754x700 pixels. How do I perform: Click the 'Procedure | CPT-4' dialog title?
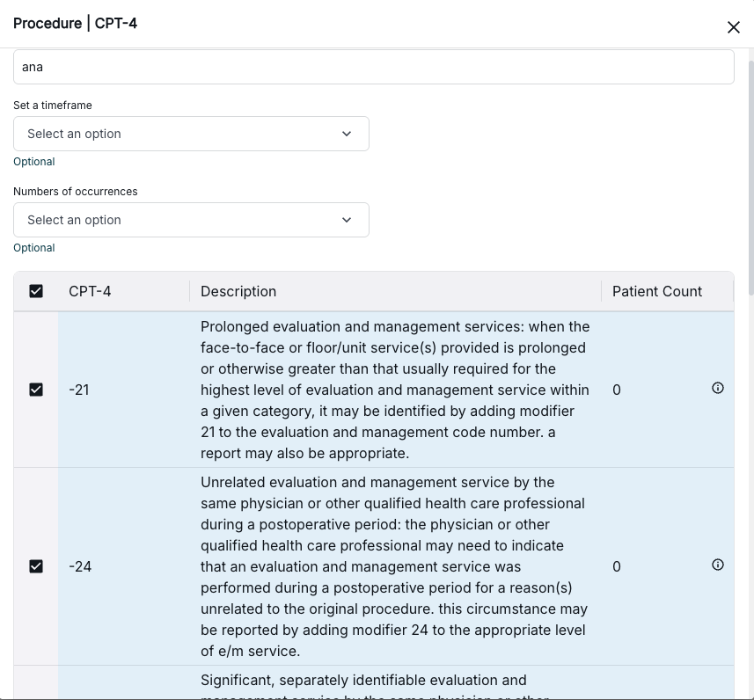pos(75,23)
